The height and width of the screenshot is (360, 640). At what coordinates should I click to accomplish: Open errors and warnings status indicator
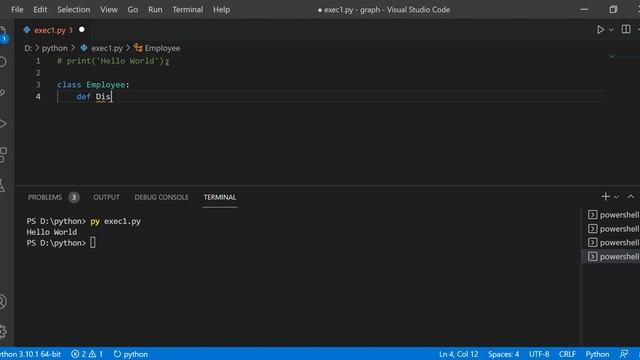pos(87,354)
